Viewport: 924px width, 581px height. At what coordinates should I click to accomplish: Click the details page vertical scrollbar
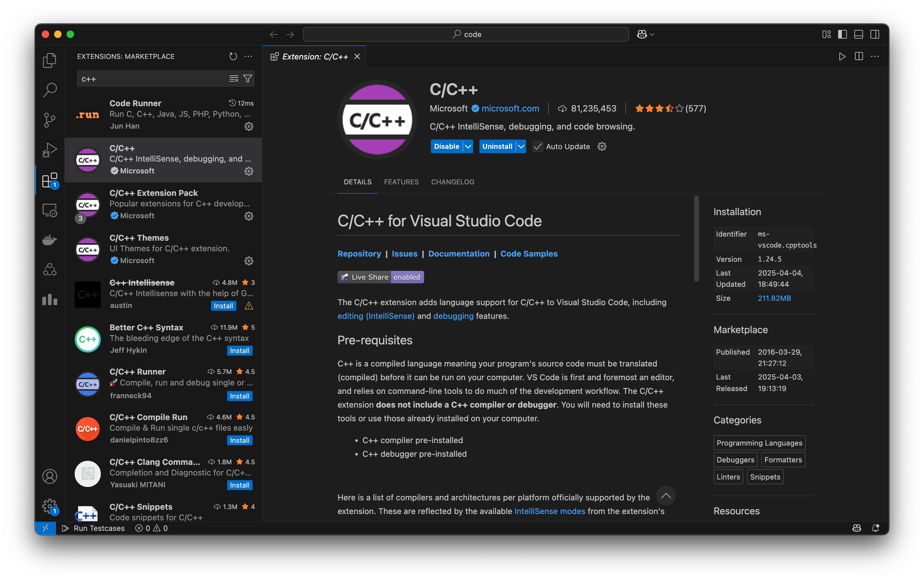coord(696,239)
